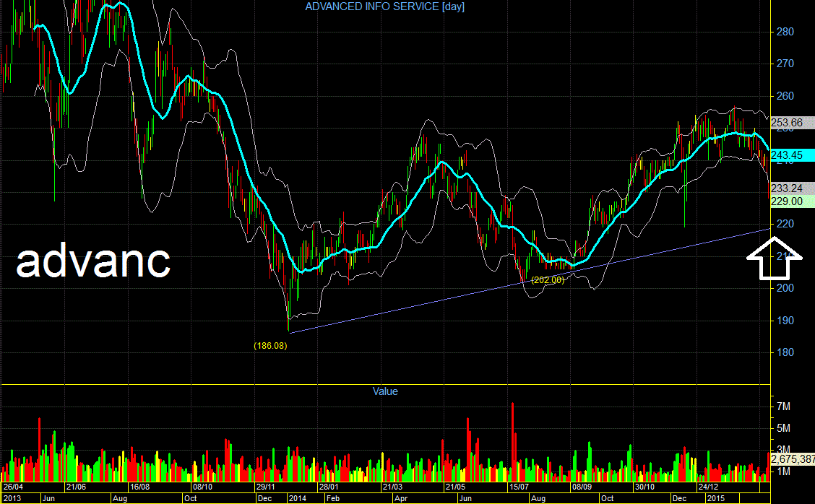The image size is (815, 504).
Task: Click the ADVANCED INFO SERVICE [day] chart title
Action: [x=384, y=6]
